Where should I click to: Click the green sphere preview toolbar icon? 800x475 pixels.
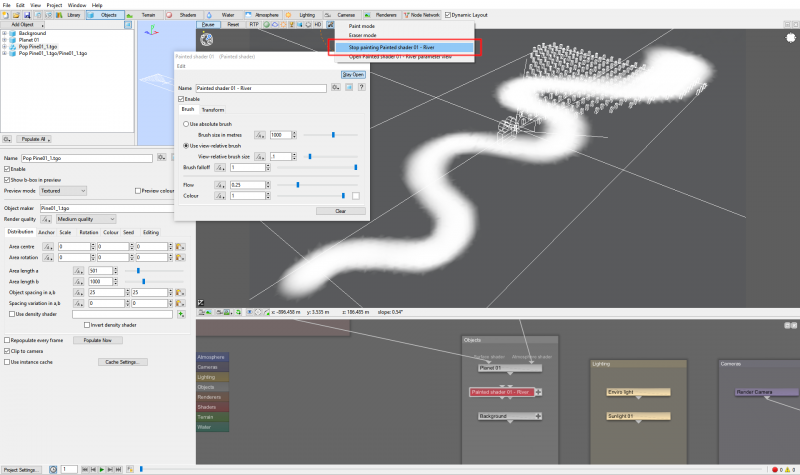pyautogui.click(x=266, y=24)
